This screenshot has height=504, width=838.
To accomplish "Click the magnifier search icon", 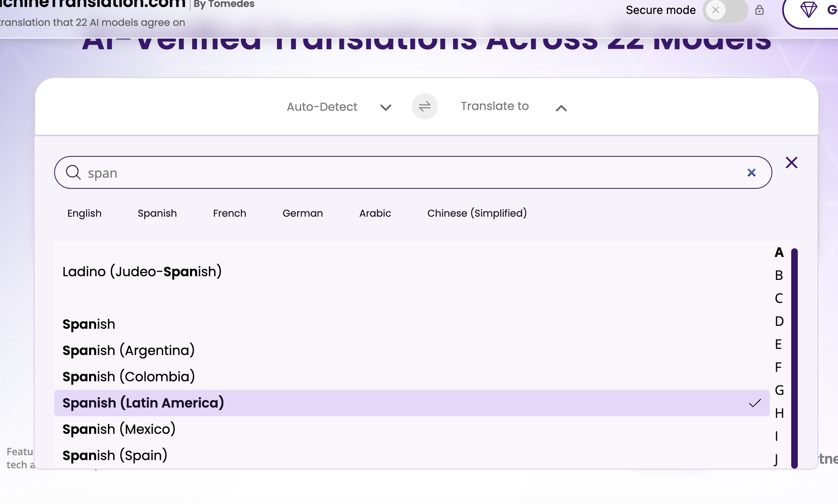I will tap(73, 172).
